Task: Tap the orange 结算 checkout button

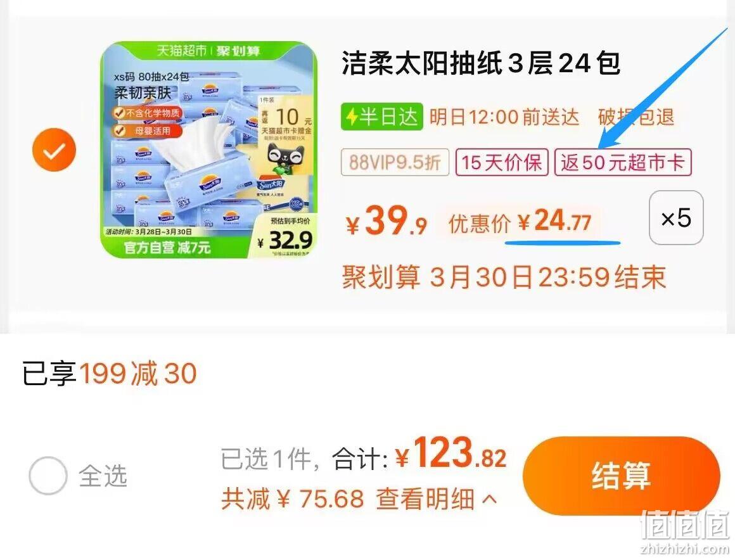Action: pos(621,476)
